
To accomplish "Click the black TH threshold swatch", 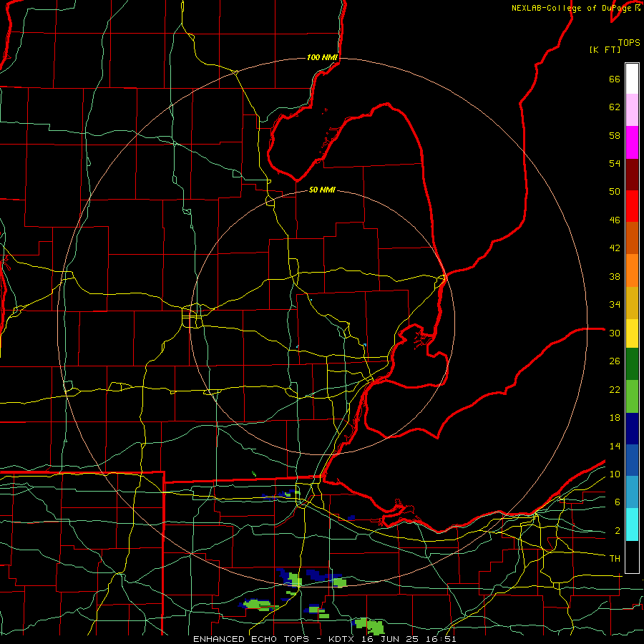I will [632, 557].
